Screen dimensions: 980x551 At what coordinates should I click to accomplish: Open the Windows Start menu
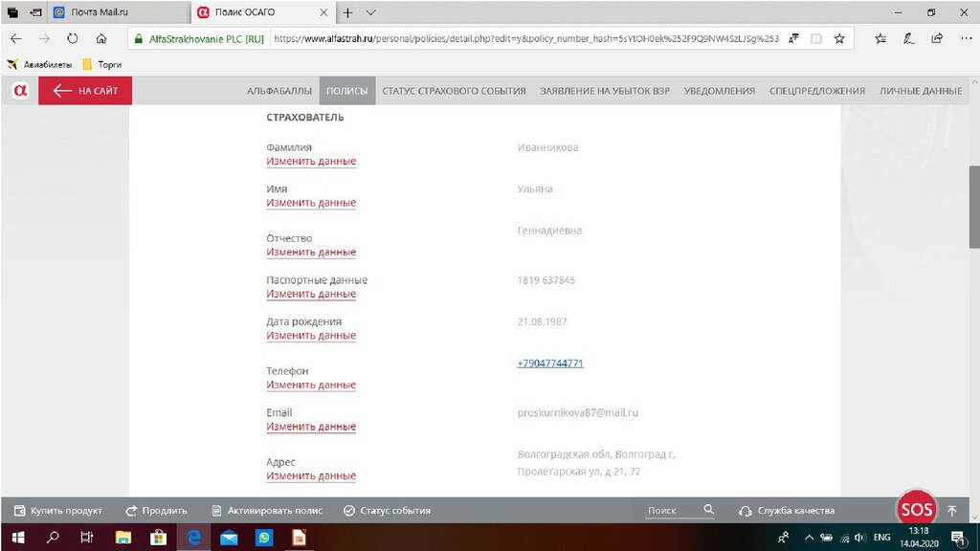[18, 538]
